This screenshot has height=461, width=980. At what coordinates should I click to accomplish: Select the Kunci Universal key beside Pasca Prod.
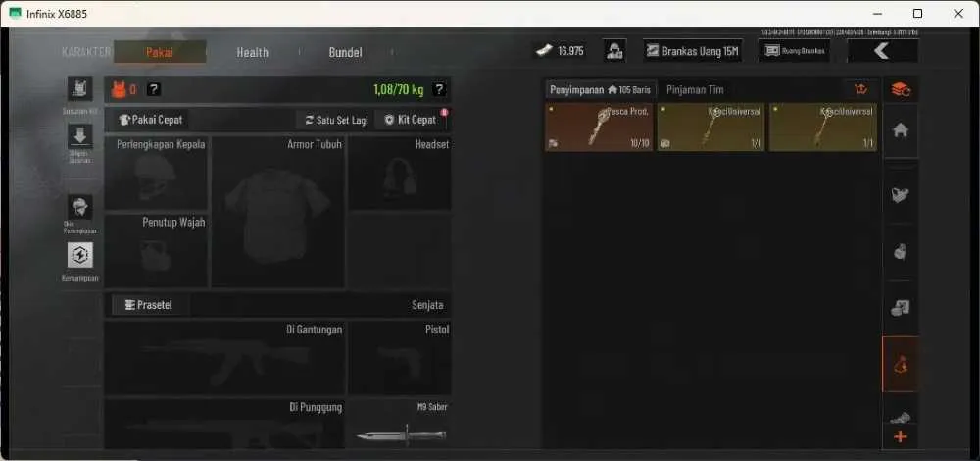tap(710, 128)
